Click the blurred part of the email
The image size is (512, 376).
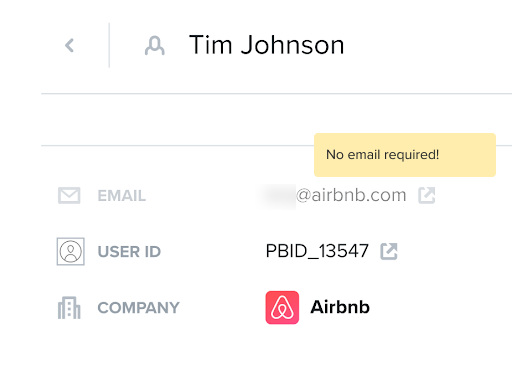point(277,196)
